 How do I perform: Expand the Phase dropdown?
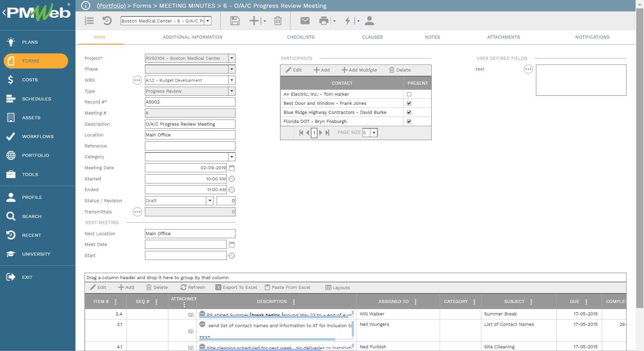coord(231,69)
